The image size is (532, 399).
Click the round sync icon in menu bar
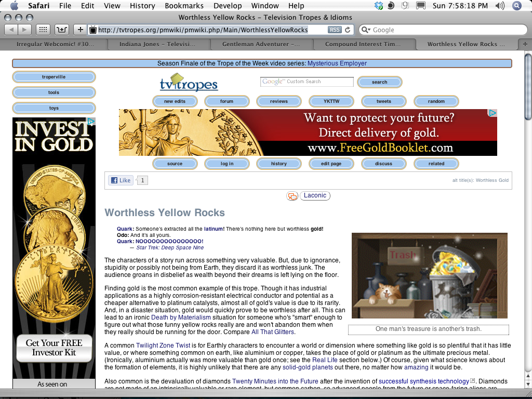click(x=391, y=5)
